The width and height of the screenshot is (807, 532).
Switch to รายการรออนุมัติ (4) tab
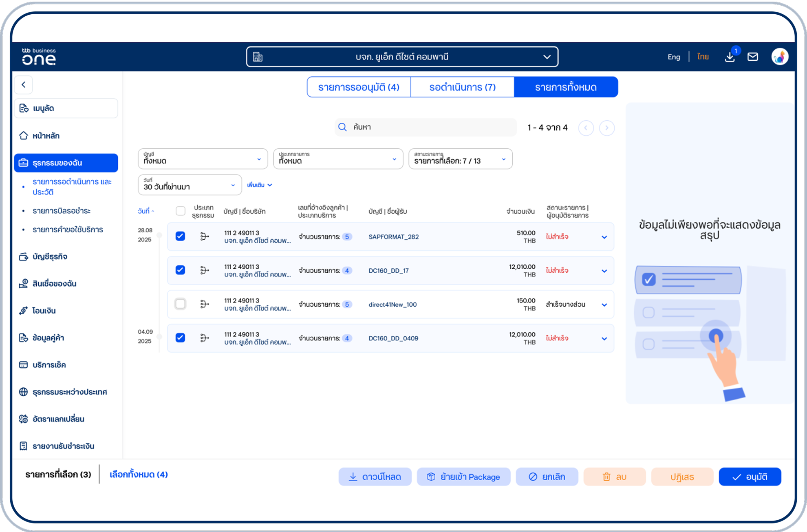359,87
